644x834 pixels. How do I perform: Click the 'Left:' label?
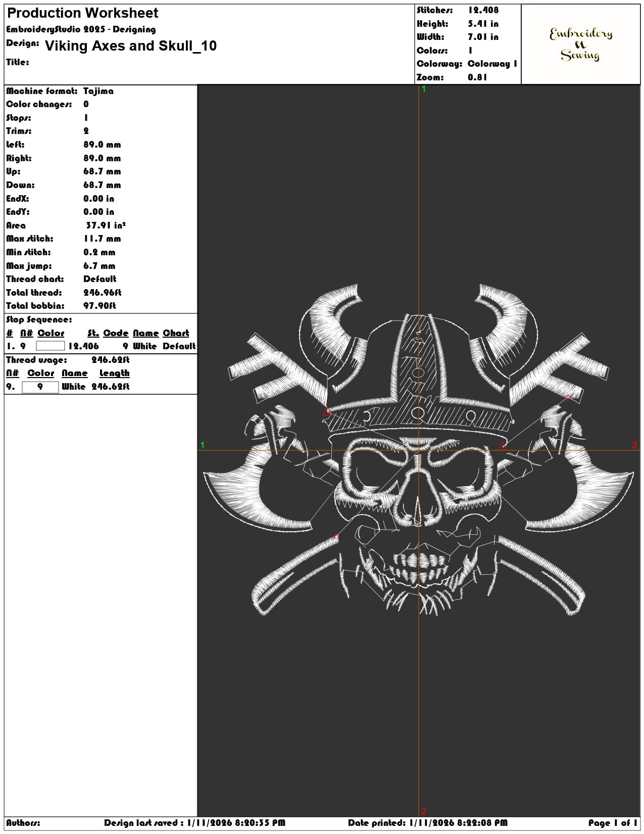coord(14,145)
